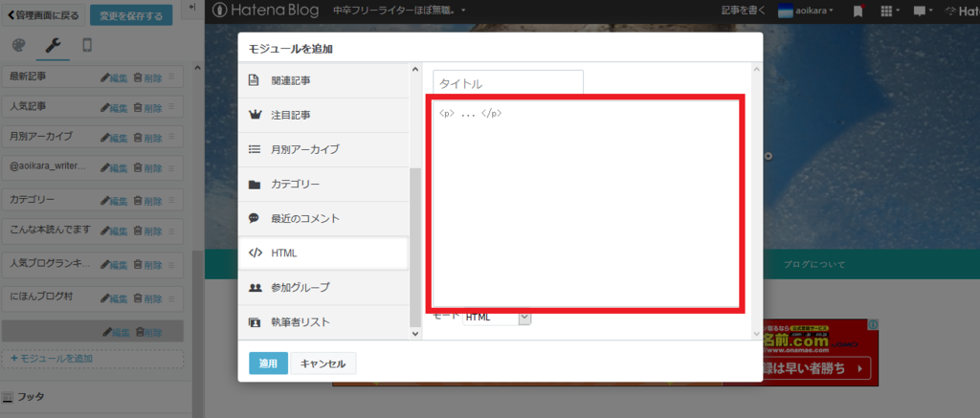Edit the 人気ブログランキング module
The height and width of the screenshot is (418, 980).
(x=114, y=265)
